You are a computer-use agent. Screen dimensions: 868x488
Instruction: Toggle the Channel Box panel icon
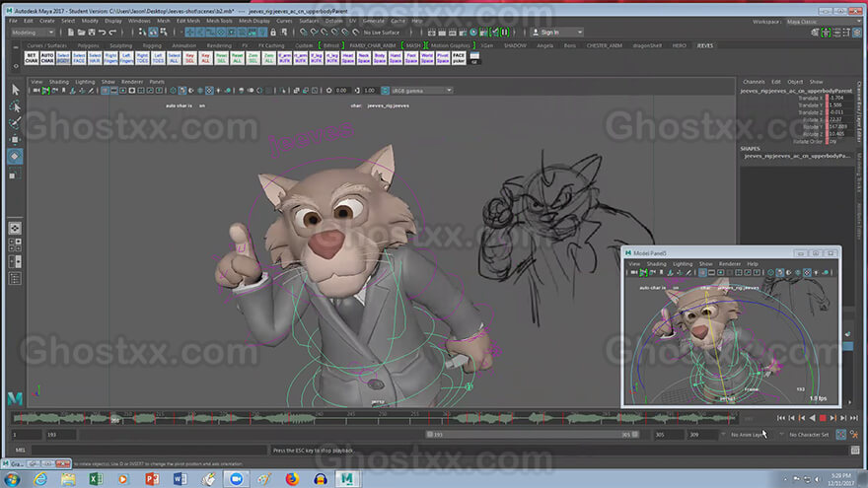tap(857, 33)
